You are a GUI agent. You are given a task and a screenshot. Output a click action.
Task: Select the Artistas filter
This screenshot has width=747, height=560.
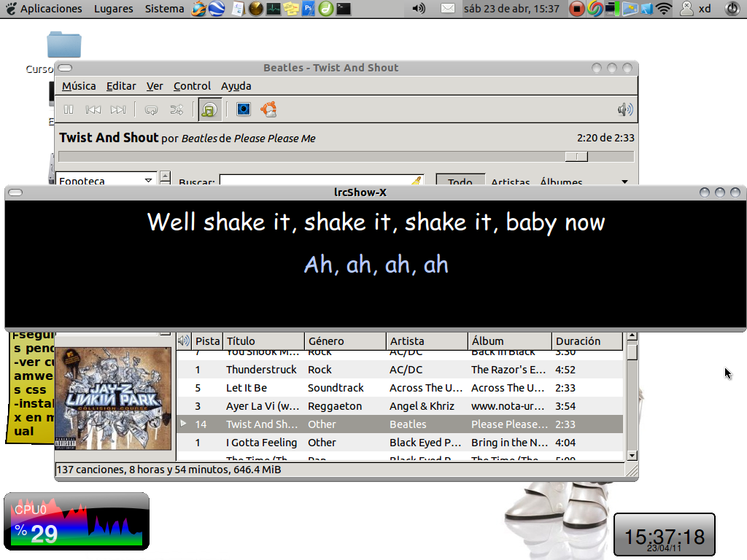pyautogui.click(x=510, y=182)
